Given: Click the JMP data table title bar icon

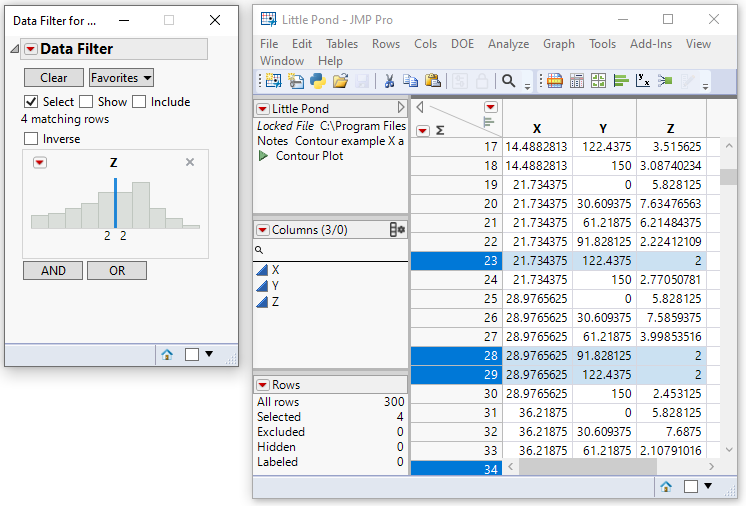Looking at the screenshot, I should (268, 19).
